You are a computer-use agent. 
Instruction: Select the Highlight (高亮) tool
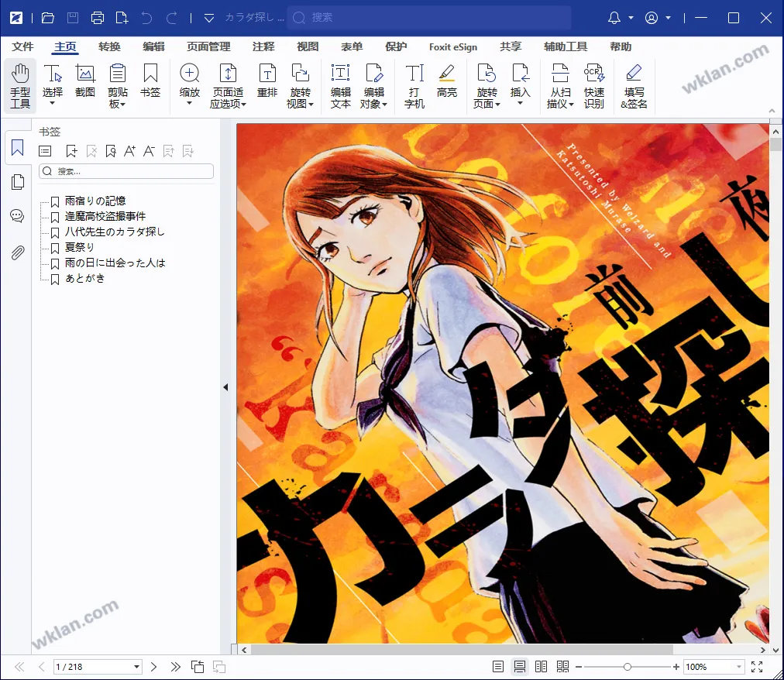[446, 81]
